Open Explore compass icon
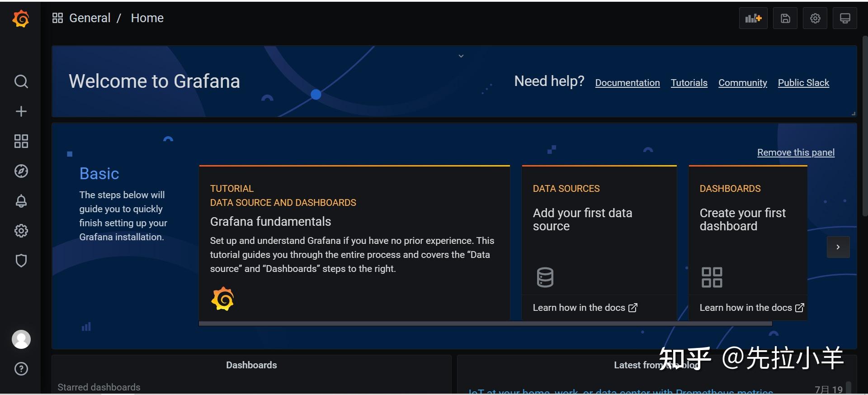868x395 pixels. point(21,171)
